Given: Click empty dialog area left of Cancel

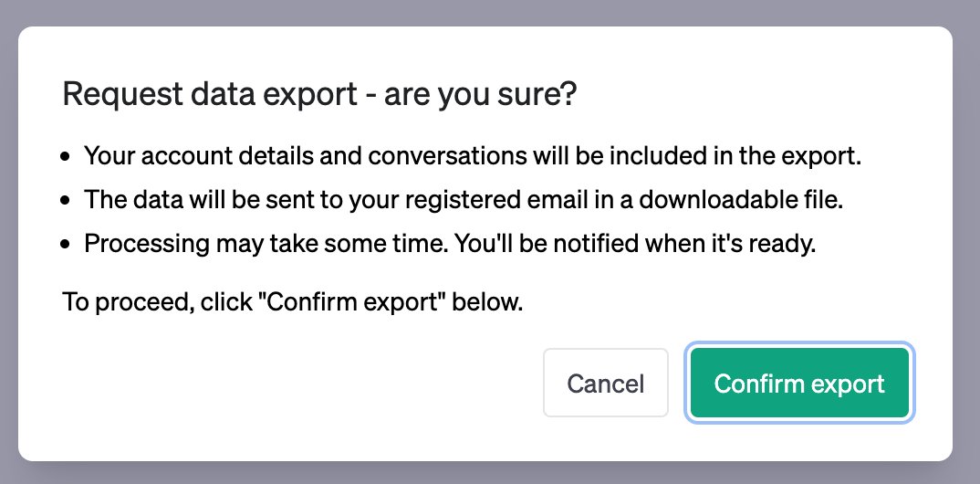Looking at the screenshot, I should click(x=300, y=383).
